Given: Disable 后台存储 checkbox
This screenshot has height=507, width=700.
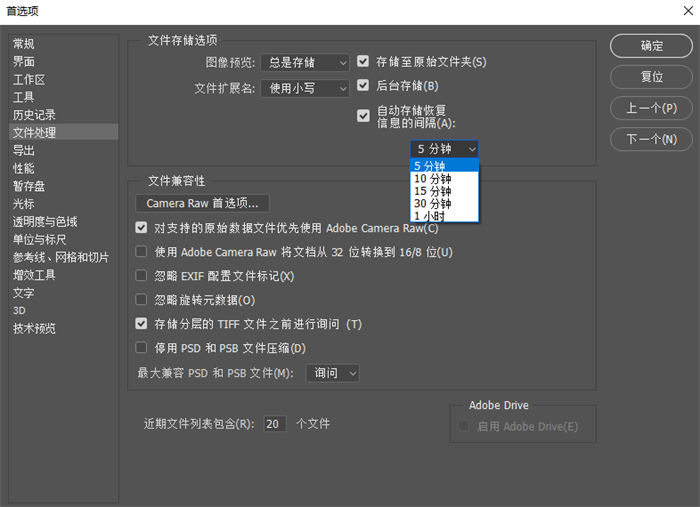Looking at the screenshot, I should pos(363,86).
